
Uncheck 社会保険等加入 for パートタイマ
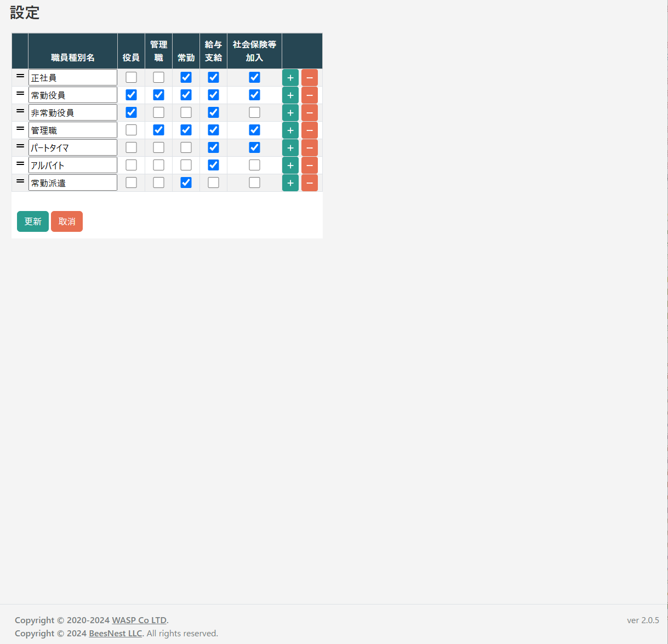[254, 147]
